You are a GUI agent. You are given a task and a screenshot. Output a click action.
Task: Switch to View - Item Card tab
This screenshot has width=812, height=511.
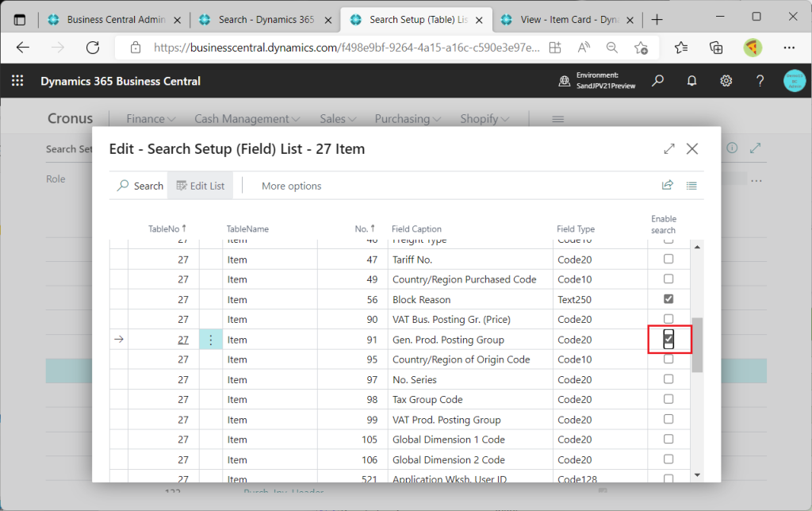[x=568, y=20]
